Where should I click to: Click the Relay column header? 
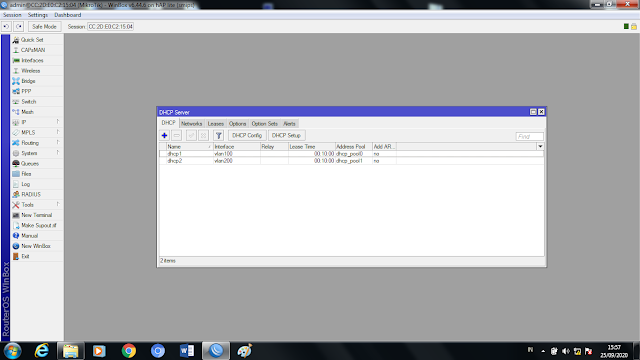[x=274, y=147]
